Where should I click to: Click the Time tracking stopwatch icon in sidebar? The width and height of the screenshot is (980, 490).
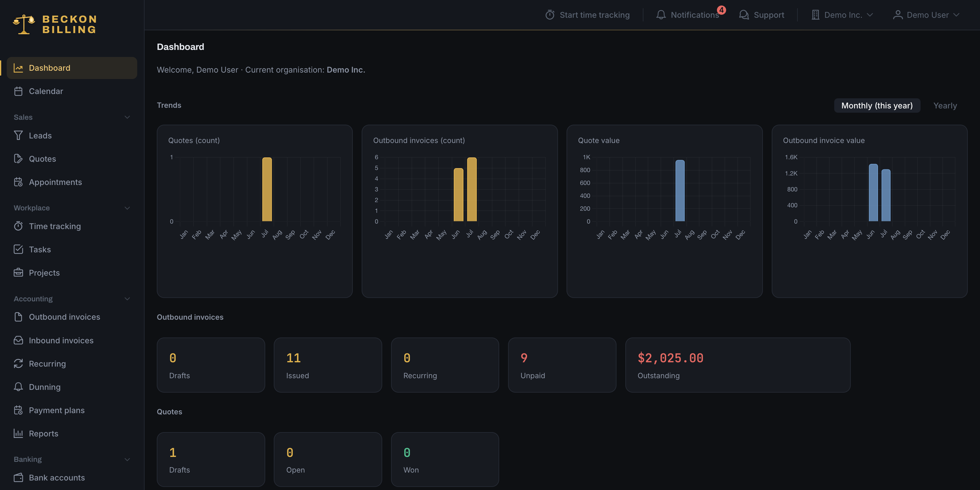click(x=18, y=226)
